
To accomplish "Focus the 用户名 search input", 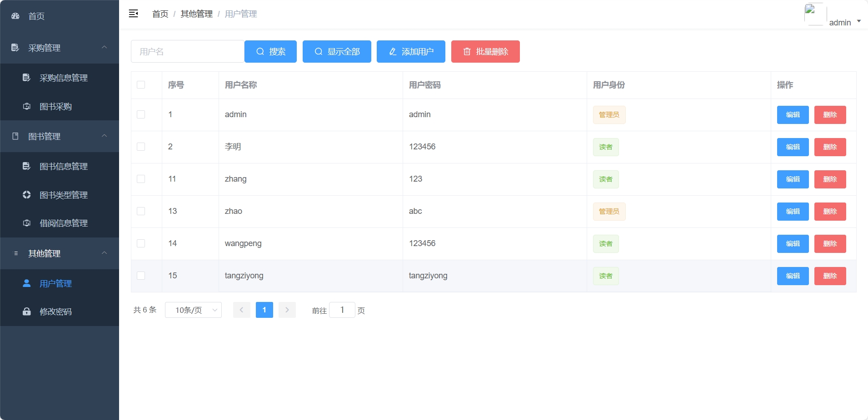I will [188, 51].
